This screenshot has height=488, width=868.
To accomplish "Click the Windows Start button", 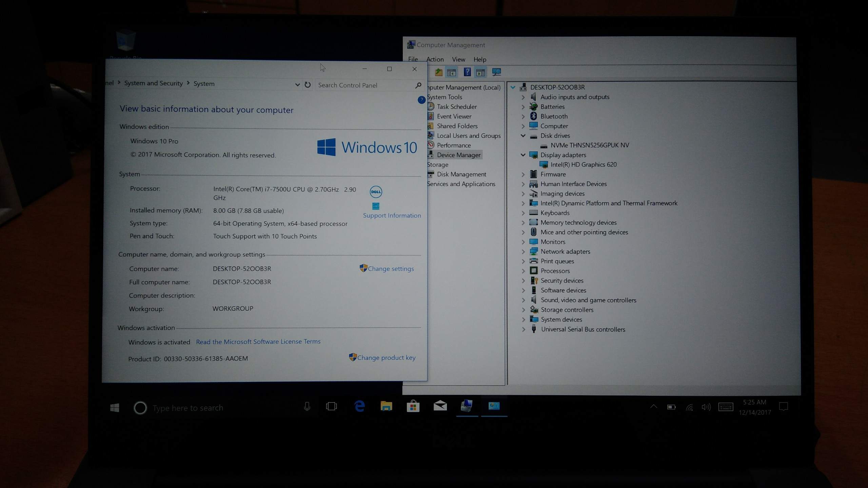I will point(115,408).
